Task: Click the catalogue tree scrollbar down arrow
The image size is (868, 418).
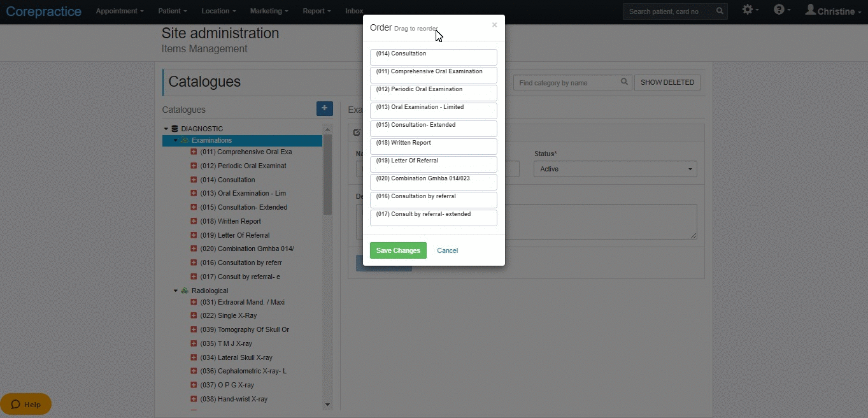Action: pos(327,404)
